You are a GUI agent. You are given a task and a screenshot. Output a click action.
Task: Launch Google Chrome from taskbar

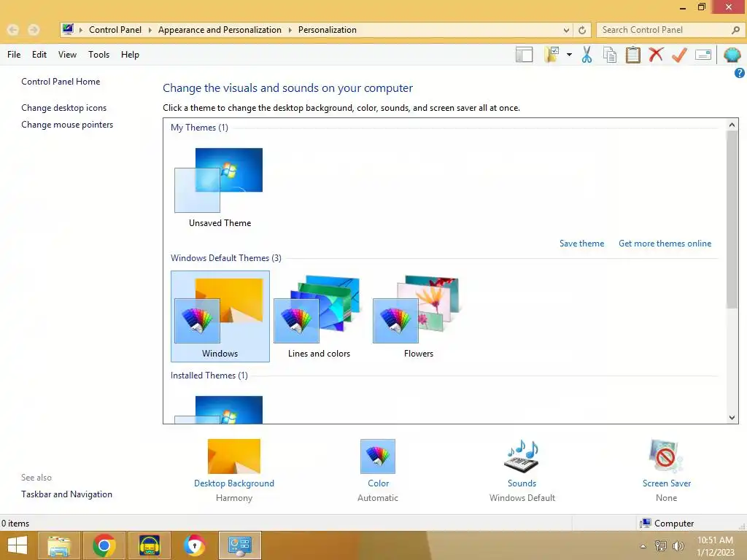104,545
